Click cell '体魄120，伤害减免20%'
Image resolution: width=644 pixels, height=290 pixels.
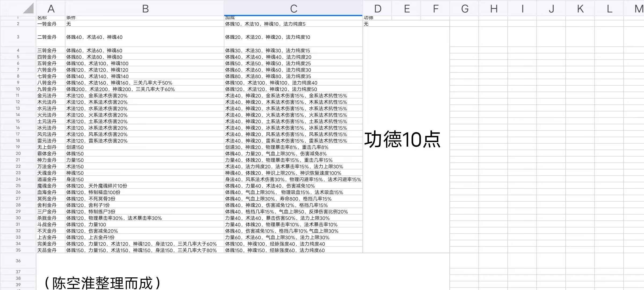click(145, 231)
